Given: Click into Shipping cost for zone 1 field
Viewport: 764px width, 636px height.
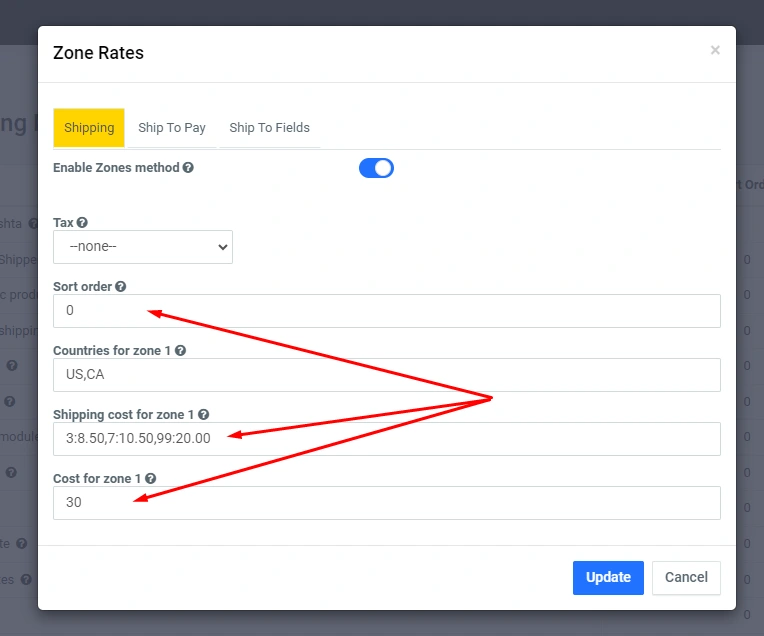Looking at the screenshot, I should pos(386,439).
